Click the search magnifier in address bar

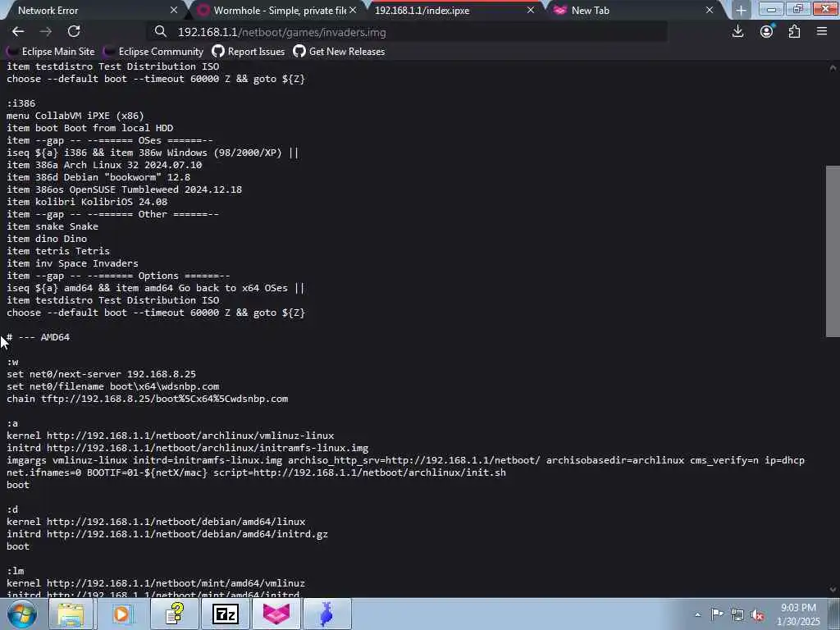click(x=161, y=32)
